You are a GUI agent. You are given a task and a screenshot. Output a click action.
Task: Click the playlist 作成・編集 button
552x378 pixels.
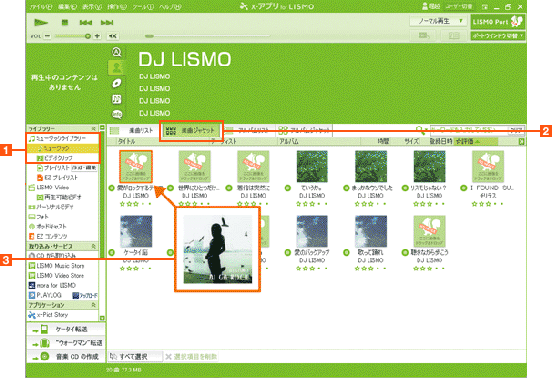[x=84, y=168]
